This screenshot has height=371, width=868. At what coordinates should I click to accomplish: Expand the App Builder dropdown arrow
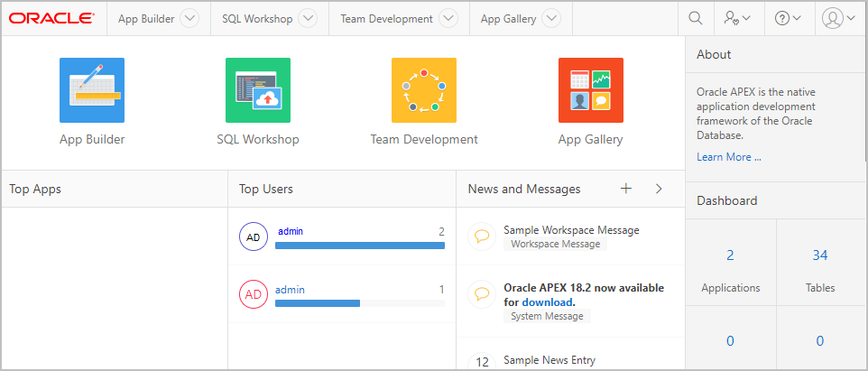tap(189, 18)
